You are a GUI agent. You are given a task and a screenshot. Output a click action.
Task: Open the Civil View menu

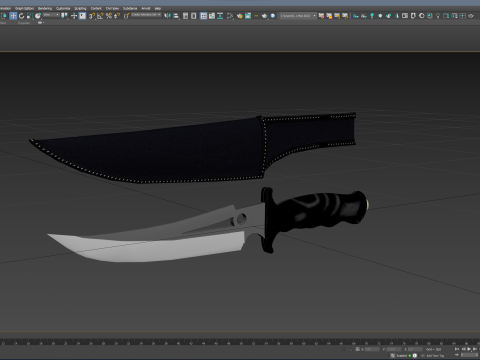(x=112, y=8)
